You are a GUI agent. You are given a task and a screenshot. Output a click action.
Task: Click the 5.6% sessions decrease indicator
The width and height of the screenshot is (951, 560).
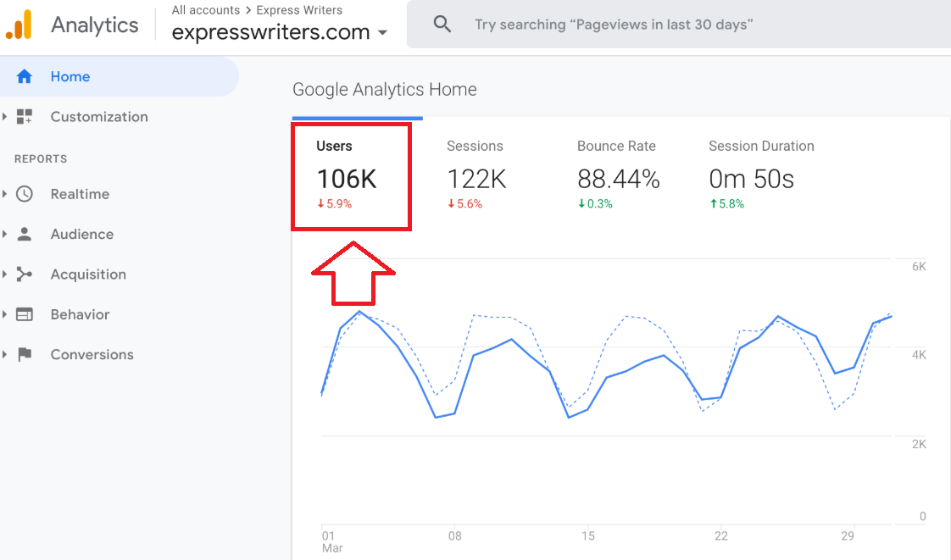[464, 204]
